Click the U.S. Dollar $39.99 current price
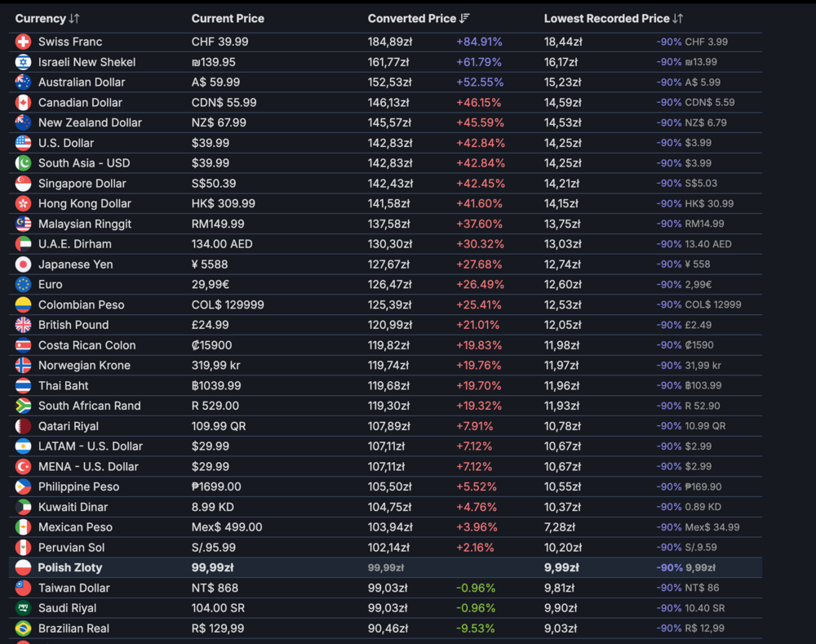 [x=211, y=143]
